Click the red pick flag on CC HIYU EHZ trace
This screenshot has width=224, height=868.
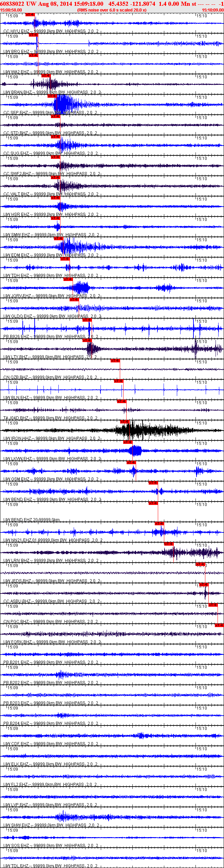pyautogui.click(x=30, y=15)
